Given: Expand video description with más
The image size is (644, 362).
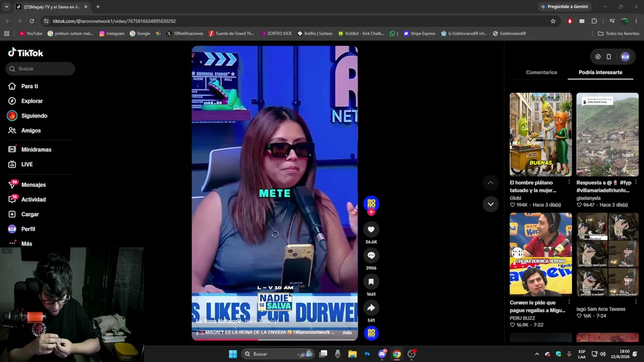Looking at the screenshot, I should coord(347,332).
